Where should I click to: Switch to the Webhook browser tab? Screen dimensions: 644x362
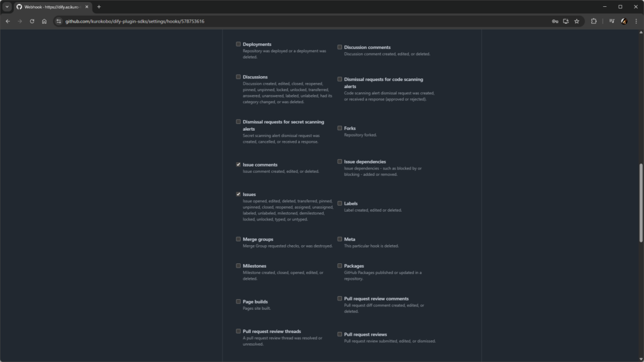pos(52,7)
